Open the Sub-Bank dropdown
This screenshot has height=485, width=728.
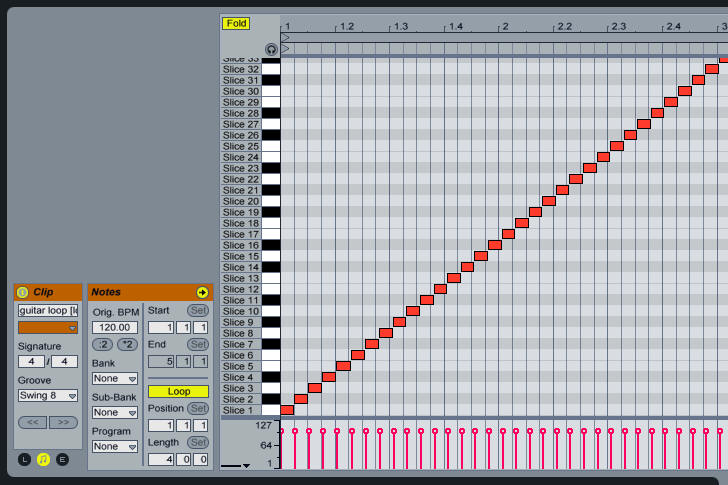(x=115, y=413)
